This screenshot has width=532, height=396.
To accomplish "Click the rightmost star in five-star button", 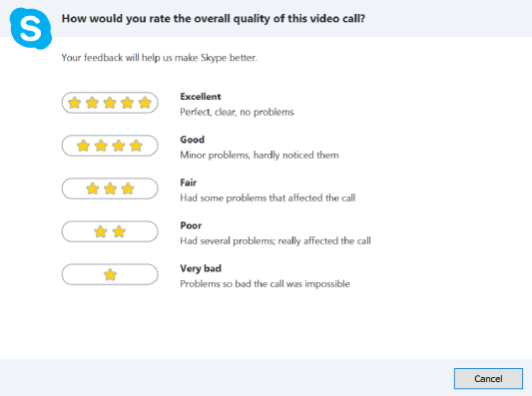I will pos(145,103).
